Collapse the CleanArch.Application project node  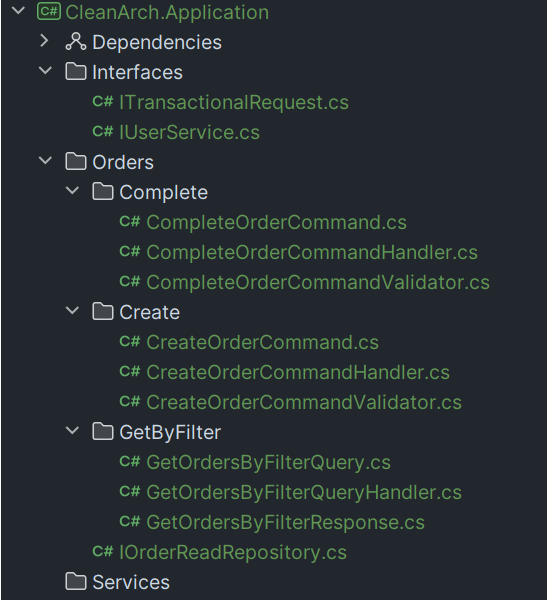click(x=18, y=11)
